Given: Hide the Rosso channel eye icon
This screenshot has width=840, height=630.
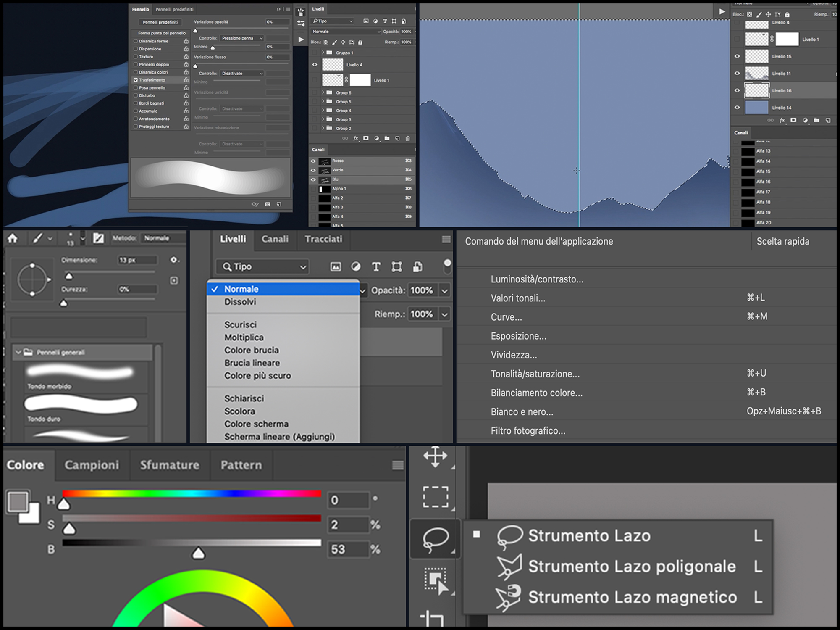Looking at the screenshot, I should [313, 161].
